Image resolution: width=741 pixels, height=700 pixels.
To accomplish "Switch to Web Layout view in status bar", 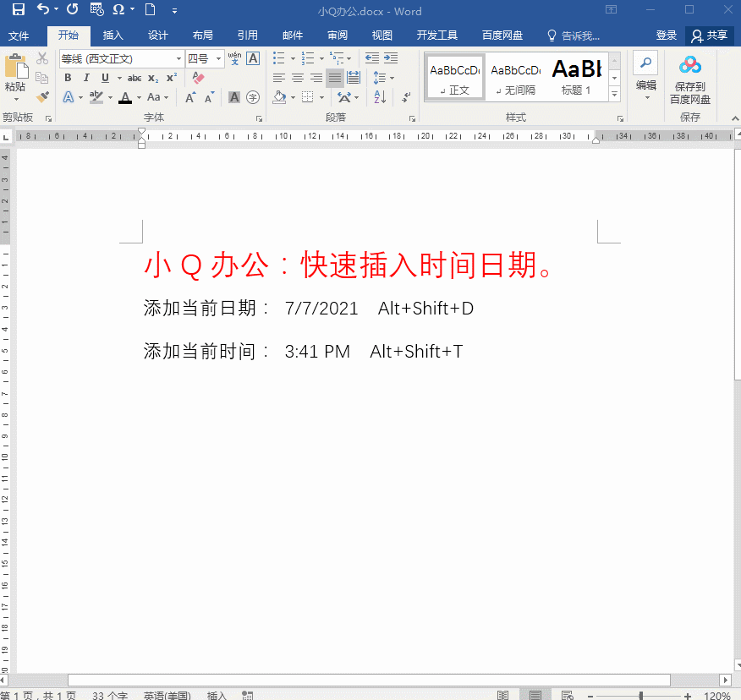I will point(567,695).
